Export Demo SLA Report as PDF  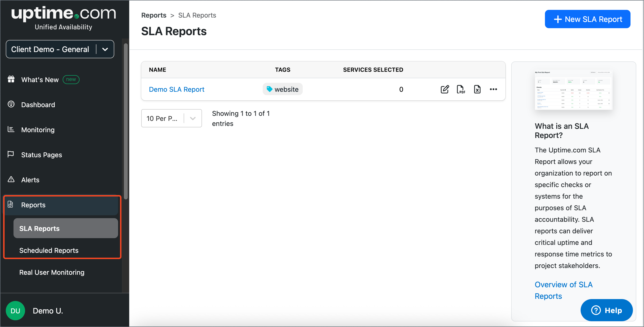(x=461, y=89)
